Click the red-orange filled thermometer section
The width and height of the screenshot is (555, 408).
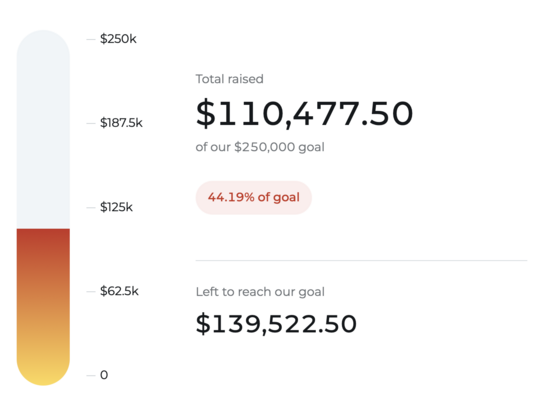coord(43,283)
